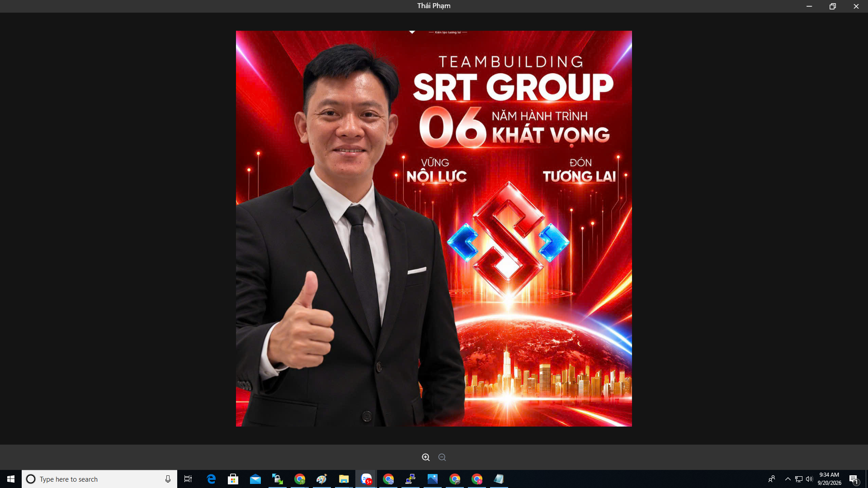Launch Microsoft Edge from the taskbar
This screenshot has width=868, height=488.
[x=211, y=479]
